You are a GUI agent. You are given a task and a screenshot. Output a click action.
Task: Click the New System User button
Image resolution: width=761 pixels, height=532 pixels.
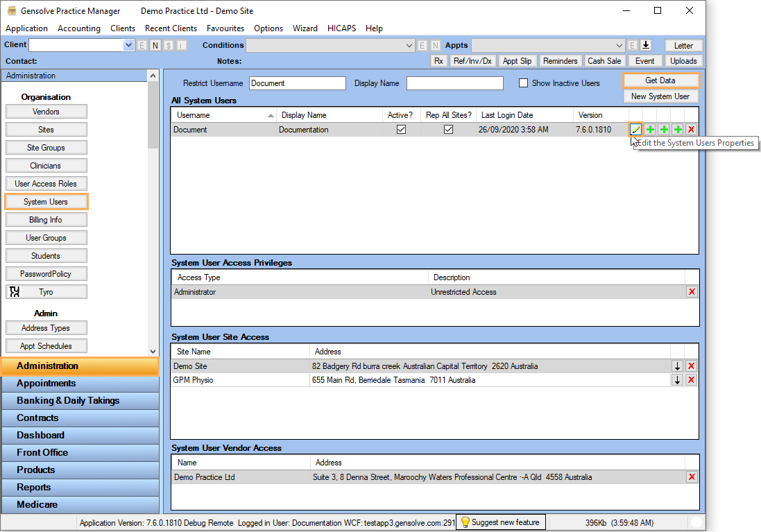(660, 96)
